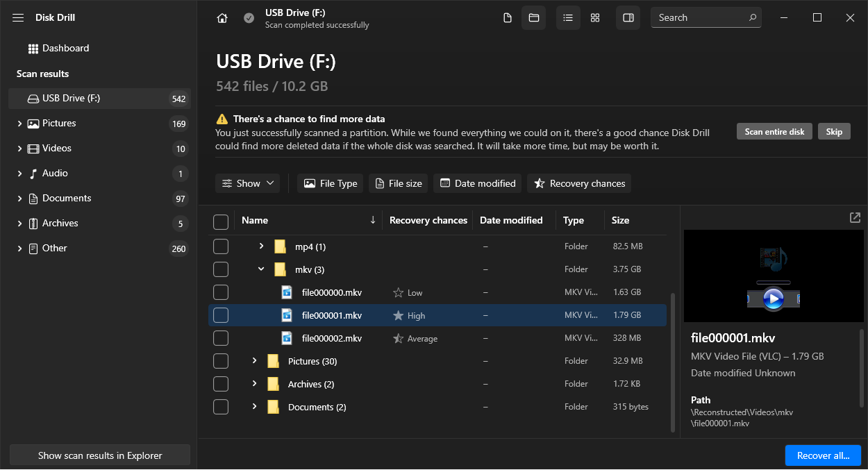The width and height of the screenshot is (868, 470).
Task: Click Recover all... button
Action: (x=823, y=455)
